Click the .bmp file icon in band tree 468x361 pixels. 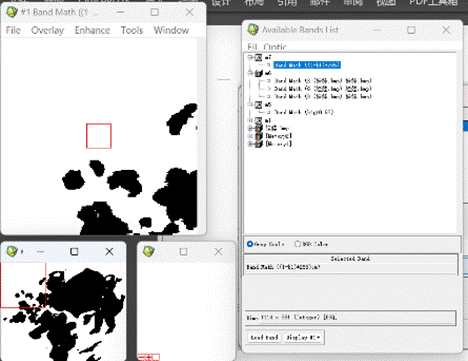pos(259,128)
